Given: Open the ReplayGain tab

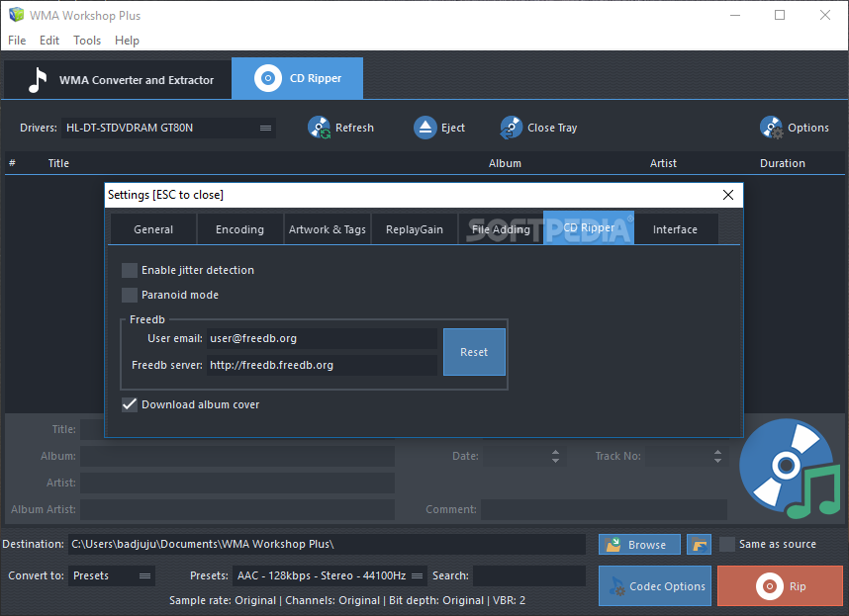Looking at the screenshot, I should tap(415, 229).
